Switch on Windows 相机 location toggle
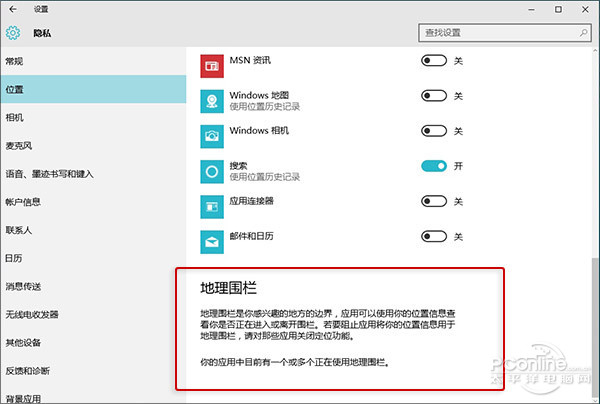Viewport: 600px width, 404px height. coord(434,131)
